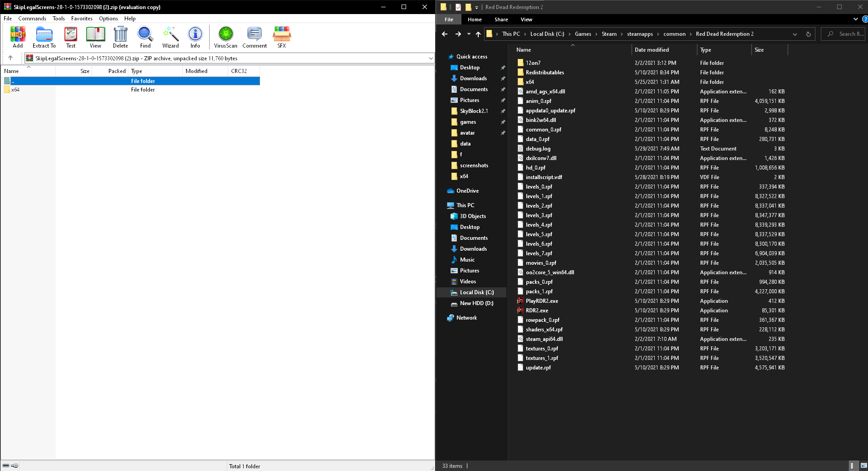Open the Options menu in WinRAR

(x=108, y=19)
